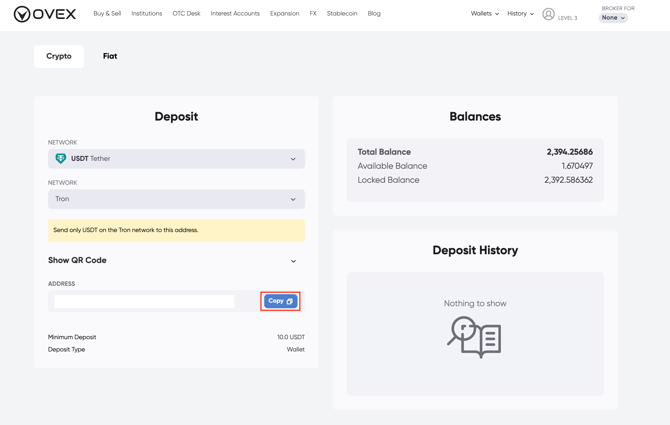Open OTC Desk page

(186, 14)
